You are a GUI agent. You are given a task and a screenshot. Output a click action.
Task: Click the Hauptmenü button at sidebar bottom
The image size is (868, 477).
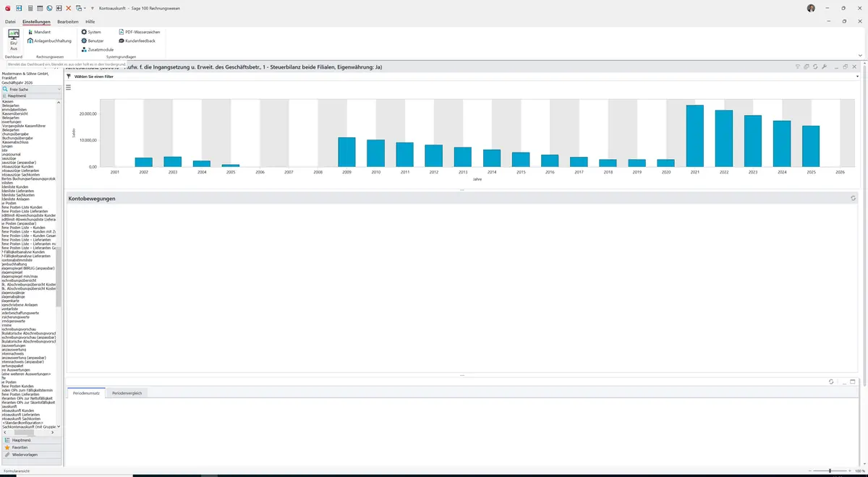pyautogui.click(x=31, y=440)
